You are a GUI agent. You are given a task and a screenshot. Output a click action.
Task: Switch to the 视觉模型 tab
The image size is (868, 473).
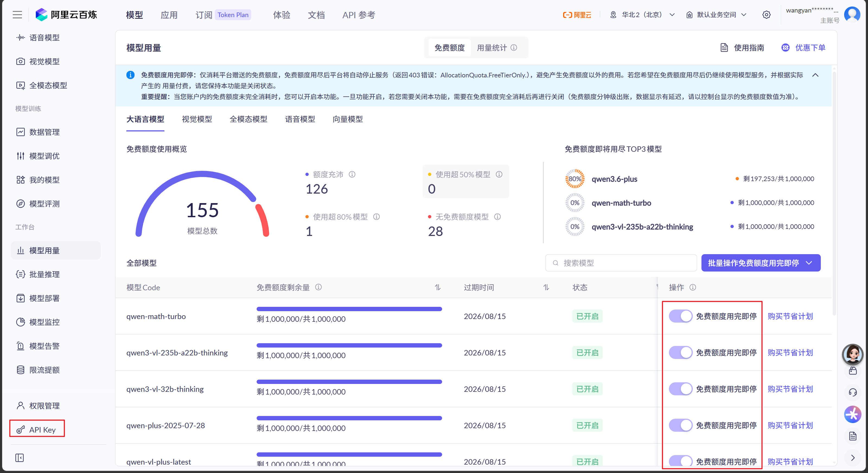[x=197, y=119]
